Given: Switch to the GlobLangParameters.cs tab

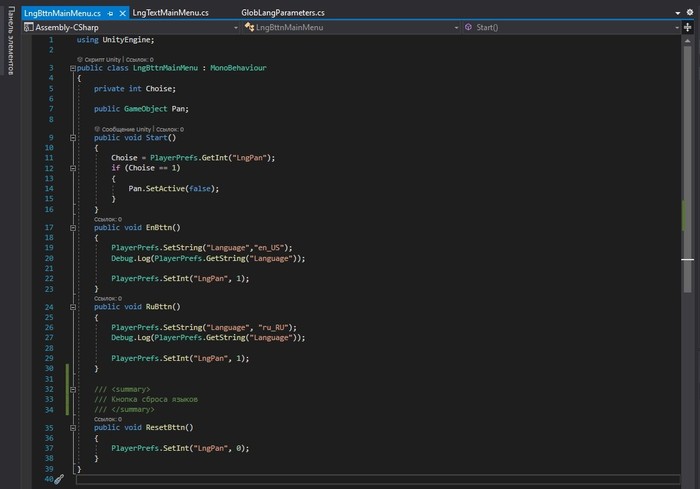Looking at the screenshot, I should (283, 12).
